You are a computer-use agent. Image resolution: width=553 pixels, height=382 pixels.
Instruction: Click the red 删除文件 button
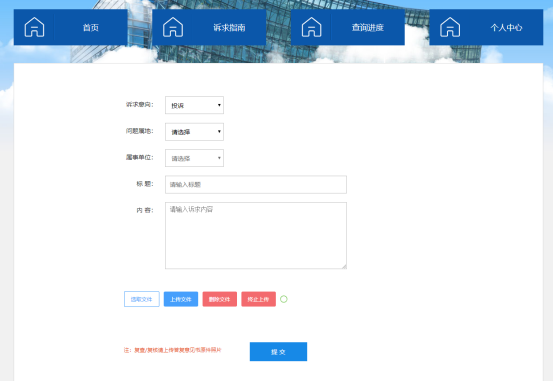220,299
